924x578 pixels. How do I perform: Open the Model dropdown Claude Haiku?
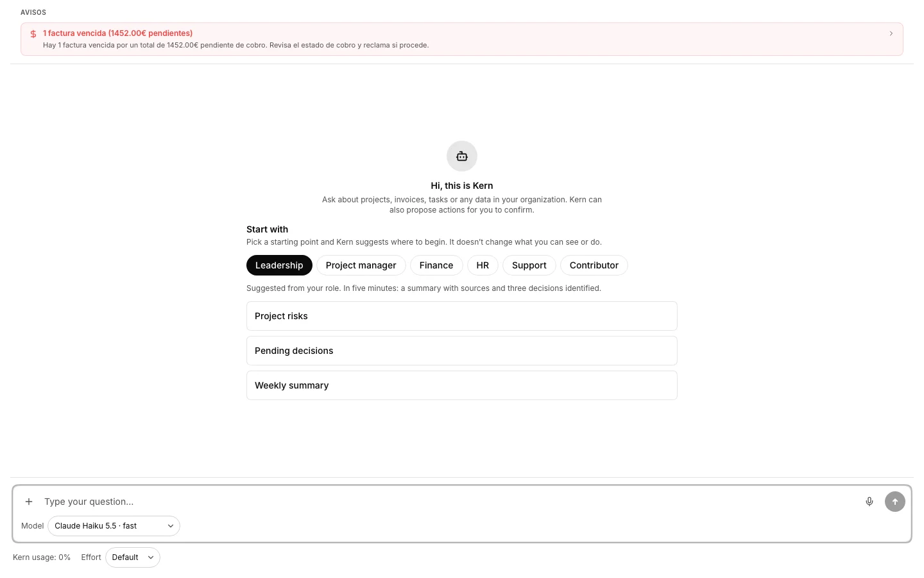pyautogui.click(x=114, y=526)
